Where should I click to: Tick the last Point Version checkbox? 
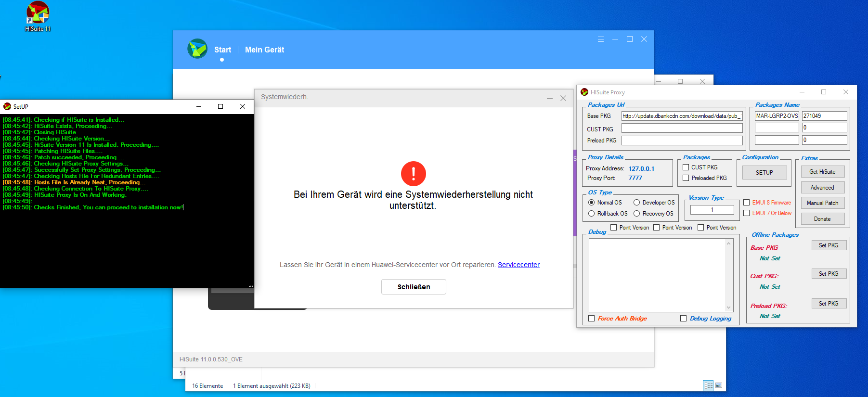[701, 228]
